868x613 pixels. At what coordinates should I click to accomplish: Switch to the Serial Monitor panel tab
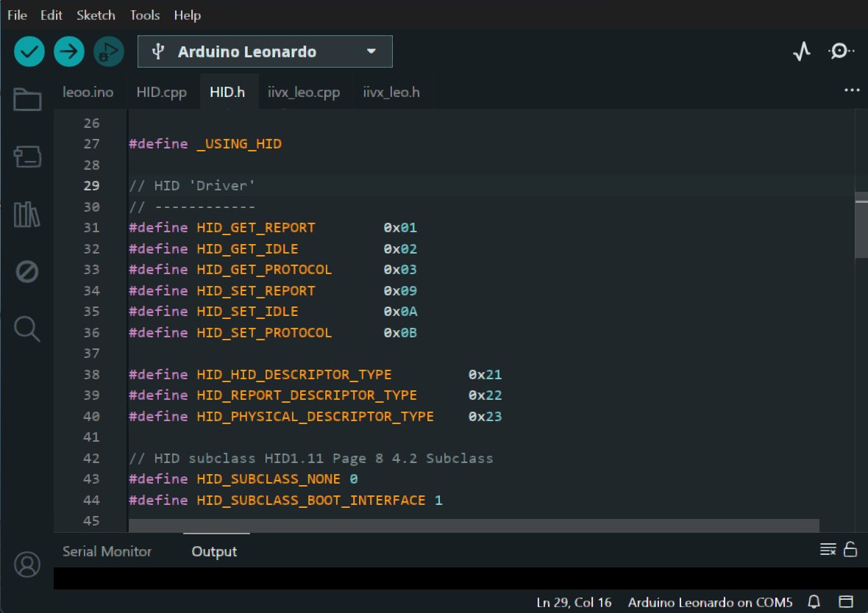(x=107, y=551)
